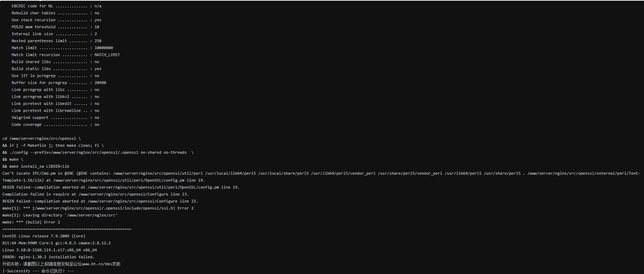Click the 'make: *** [build] Error 2' line
The height and width of the screenshot is (274, 644).
[31, 222]
